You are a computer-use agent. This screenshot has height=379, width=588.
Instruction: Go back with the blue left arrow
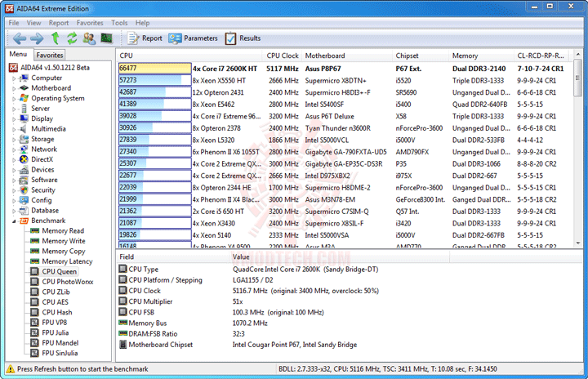click(x=20, y=38)
